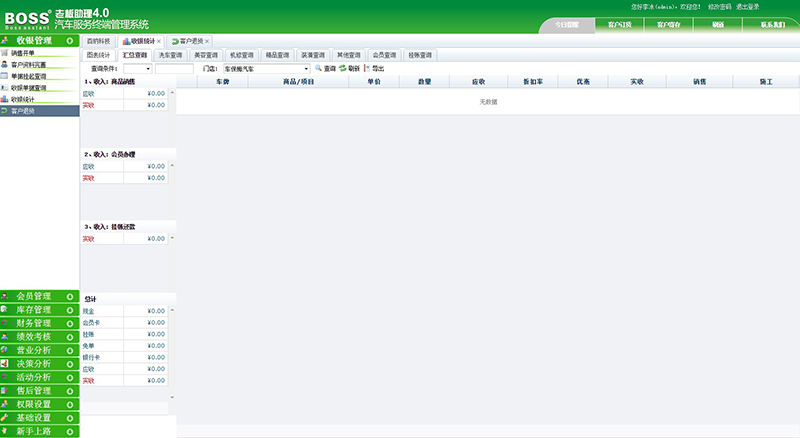The image size is (800, 438).
Task: Open the 会员查询 tab
Action: click(x=384, y=55)
